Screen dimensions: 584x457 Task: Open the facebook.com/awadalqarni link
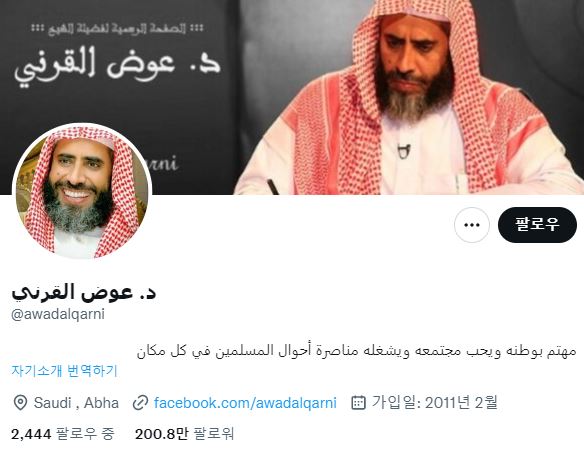245,403
